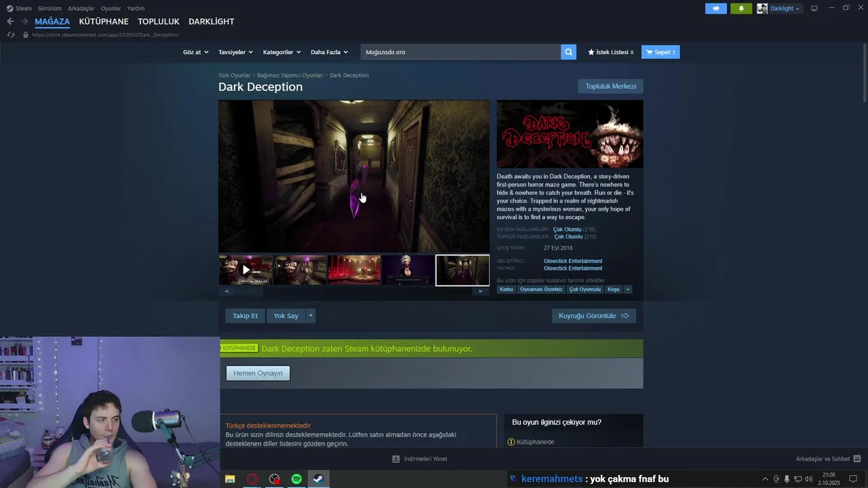Select the red room screenshot thumbnail
This screenshot has height=488, width=868.
coord(354,270)
